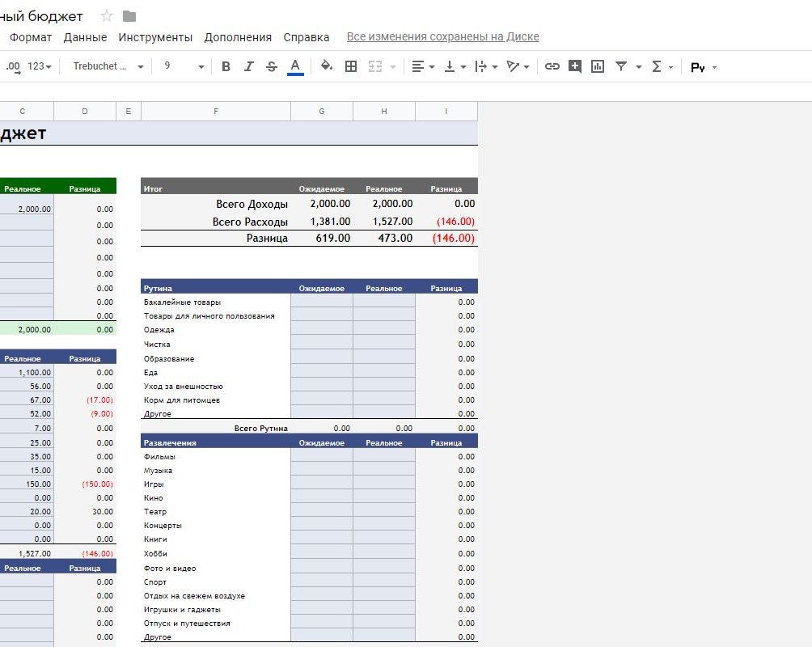
Task: Select the column F header
Action: click(216, 112)
